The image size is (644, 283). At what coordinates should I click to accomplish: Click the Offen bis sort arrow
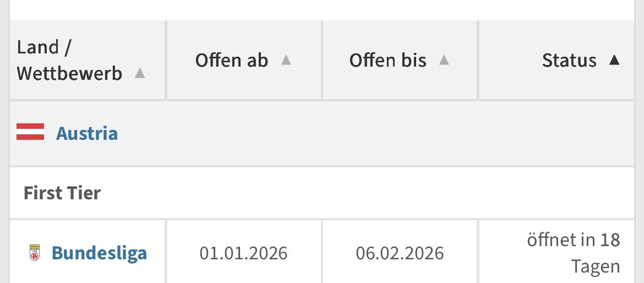(x=444, y=60)
